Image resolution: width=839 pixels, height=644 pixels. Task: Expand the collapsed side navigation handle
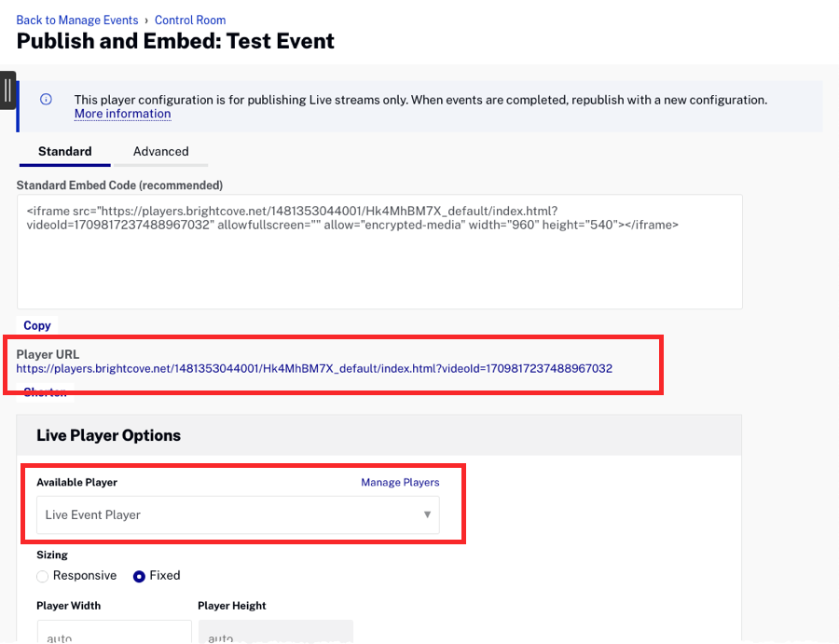(x=7, y=90)
